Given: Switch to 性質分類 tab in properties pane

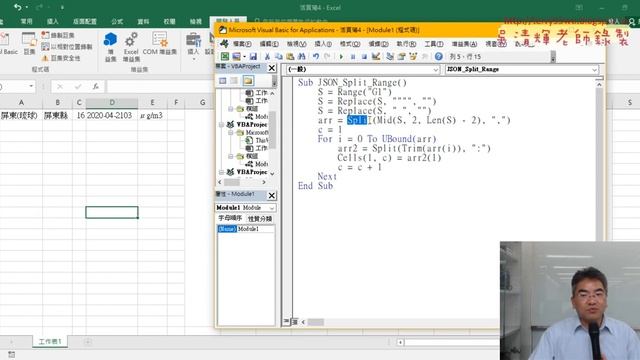Looking at the screenshot, I should [260, 219].
